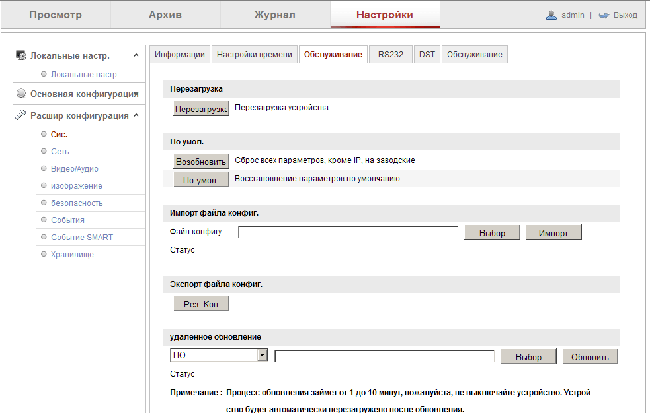This screenshot has width=650, height=413.
Task: Click the Экспорт файла конфиг. heading
Action: pos(216,284)
